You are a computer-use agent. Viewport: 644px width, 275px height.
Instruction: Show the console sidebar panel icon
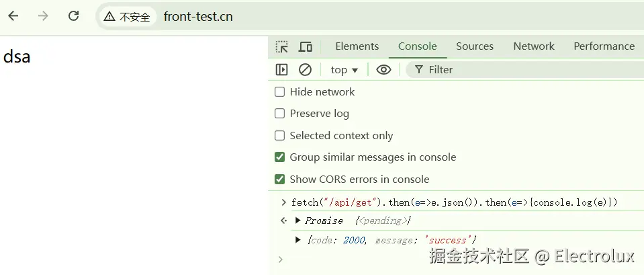(282, 70)
